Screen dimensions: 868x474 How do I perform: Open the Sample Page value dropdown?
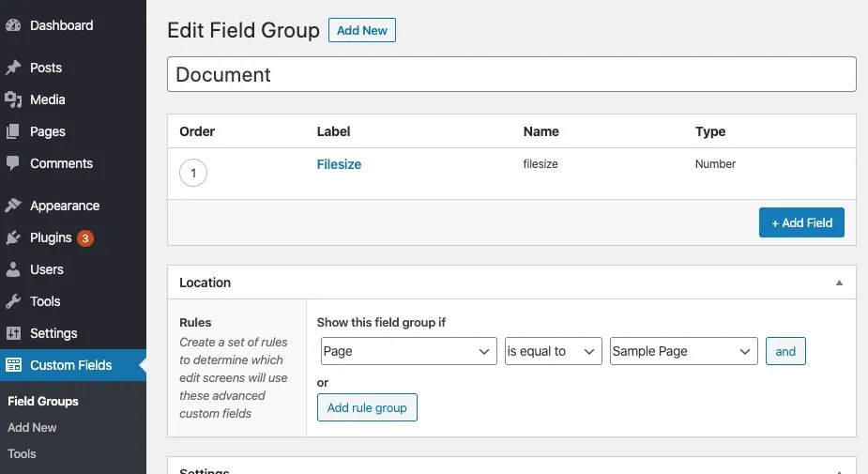point(684,351)
